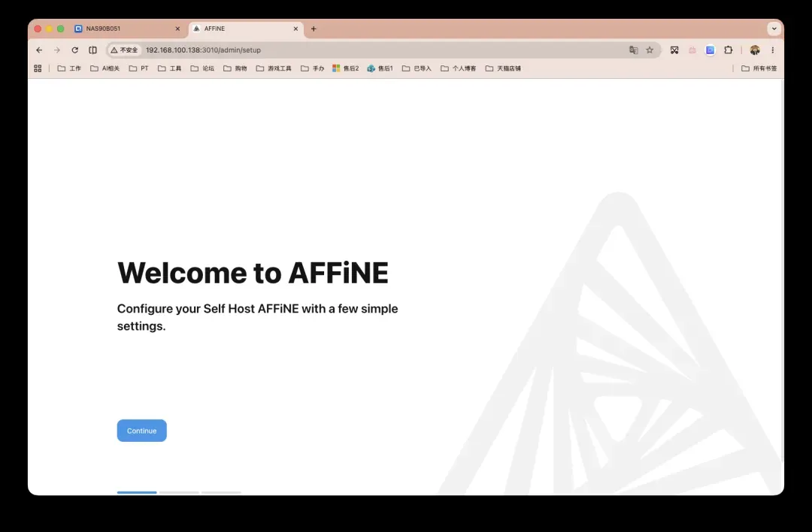Open the 工作 bookmark folder
The width and height of the screenshot is (812, 532).
click(69, 68)
